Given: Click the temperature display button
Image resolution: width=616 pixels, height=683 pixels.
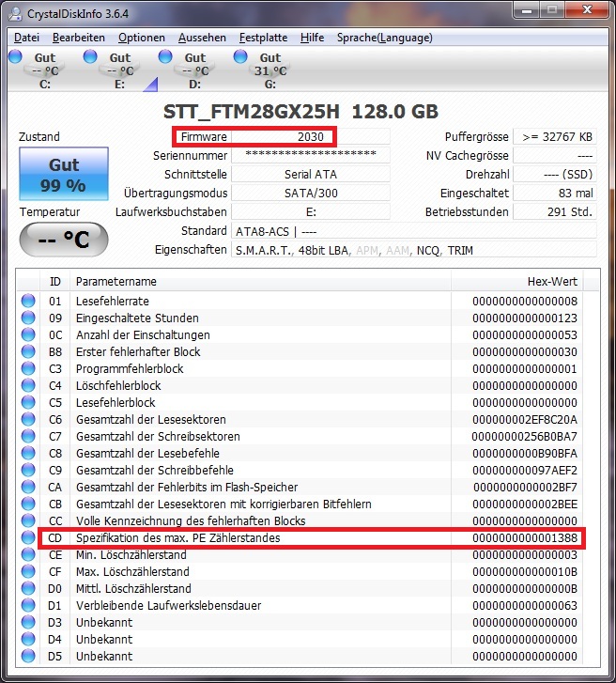Looking at the screenshot, I should click(x=64, y=240).
